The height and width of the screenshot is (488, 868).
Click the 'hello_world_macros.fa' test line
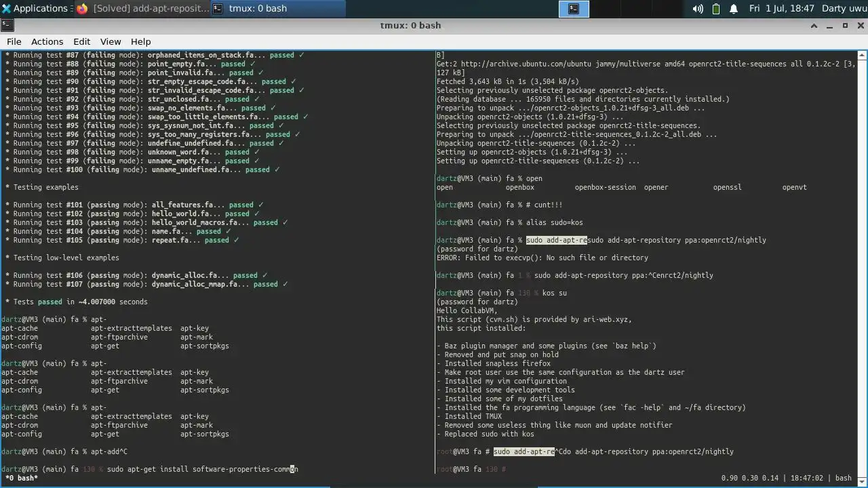coord(146,222)
